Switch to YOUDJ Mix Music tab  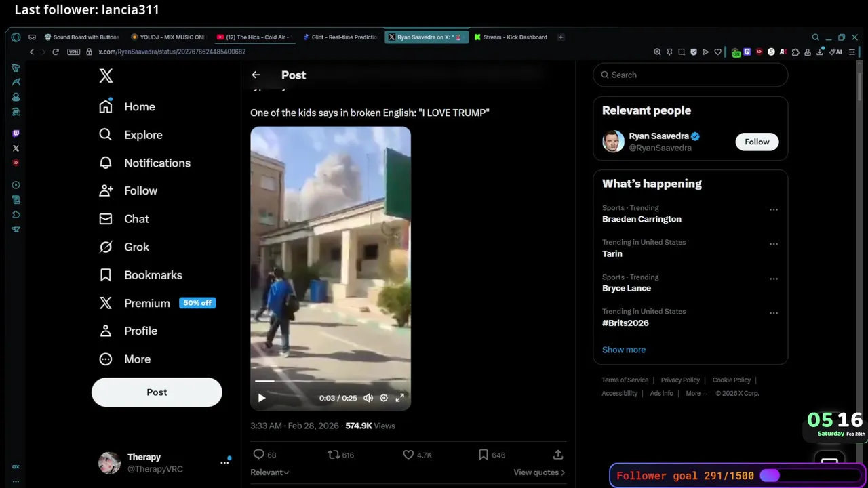tap(168, 37)
